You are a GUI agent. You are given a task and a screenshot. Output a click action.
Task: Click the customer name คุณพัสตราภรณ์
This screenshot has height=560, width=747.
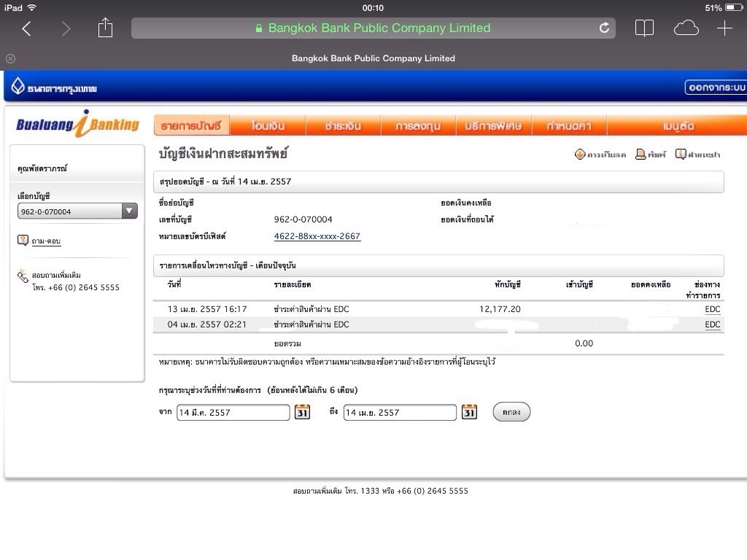(42, 168)
